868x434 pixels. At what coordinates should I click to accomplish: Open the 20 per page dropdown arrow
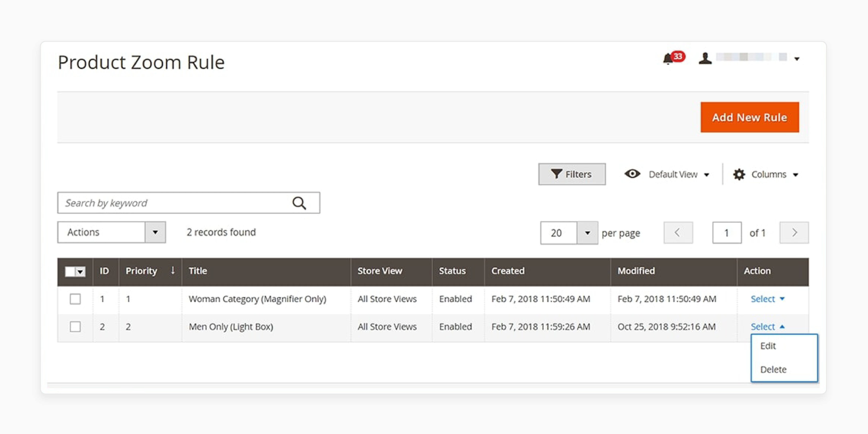(x=587, y=233)
